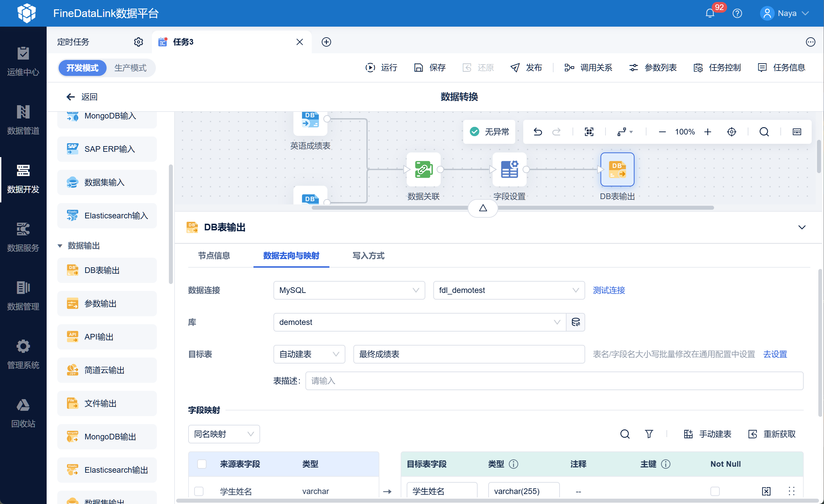This screenshot has height=504, width=824.
Task: Collapse the 数据输出 category
Action: 60,246
